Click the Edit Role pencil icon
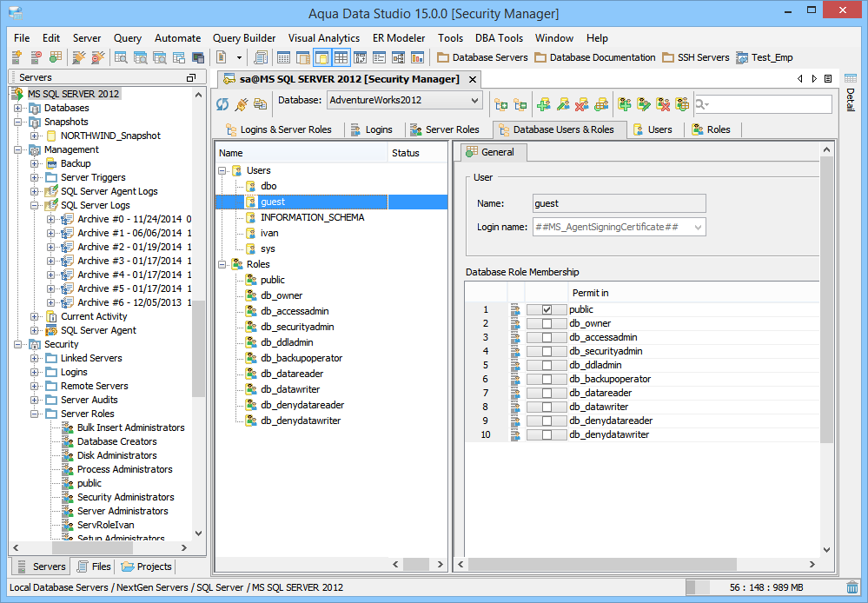The height and width of the screenshot is (603, 868). [644, 104]
